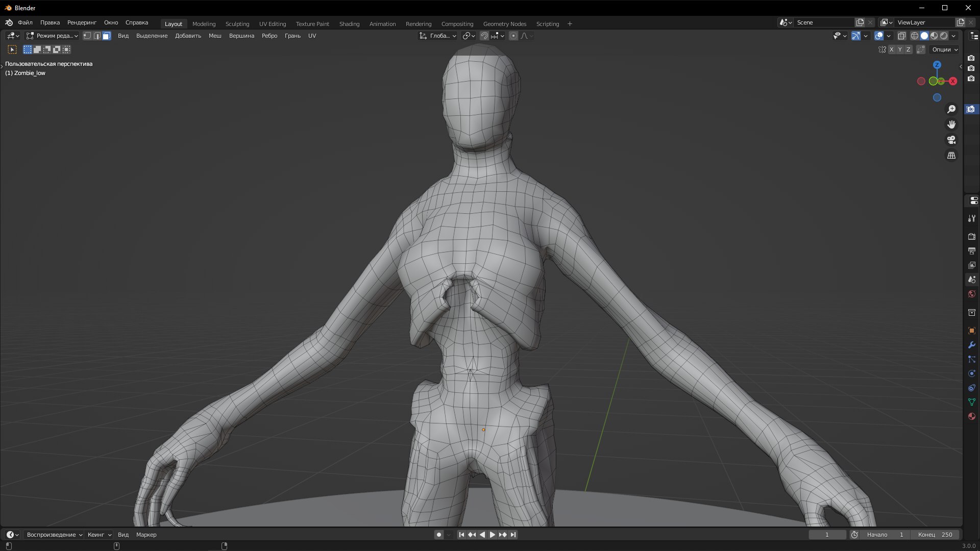Choose 'invert selection' mode icon
Image resolution: width=980 pixels, height=551 pixels.
point(57,49)
